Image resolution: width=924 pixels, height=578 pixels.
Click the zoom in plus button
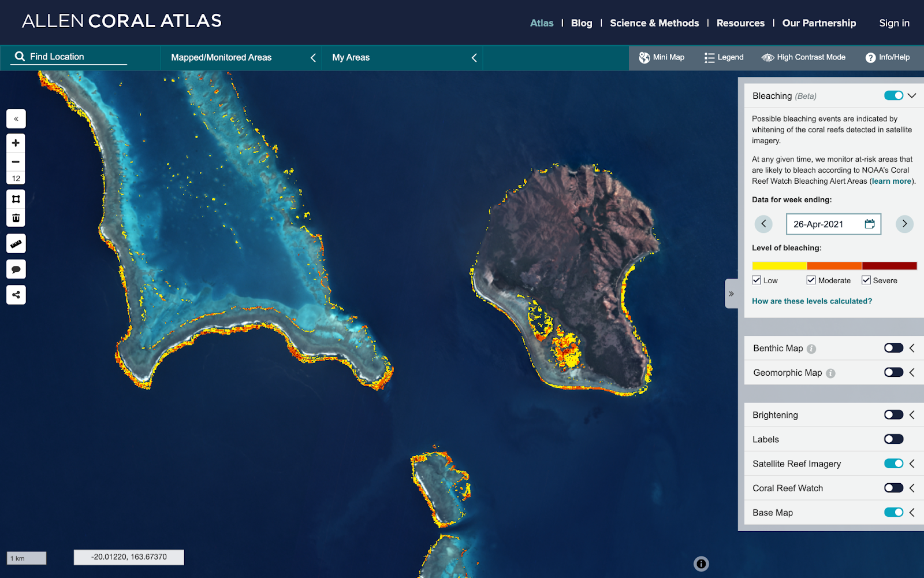(x=16, y=143)
